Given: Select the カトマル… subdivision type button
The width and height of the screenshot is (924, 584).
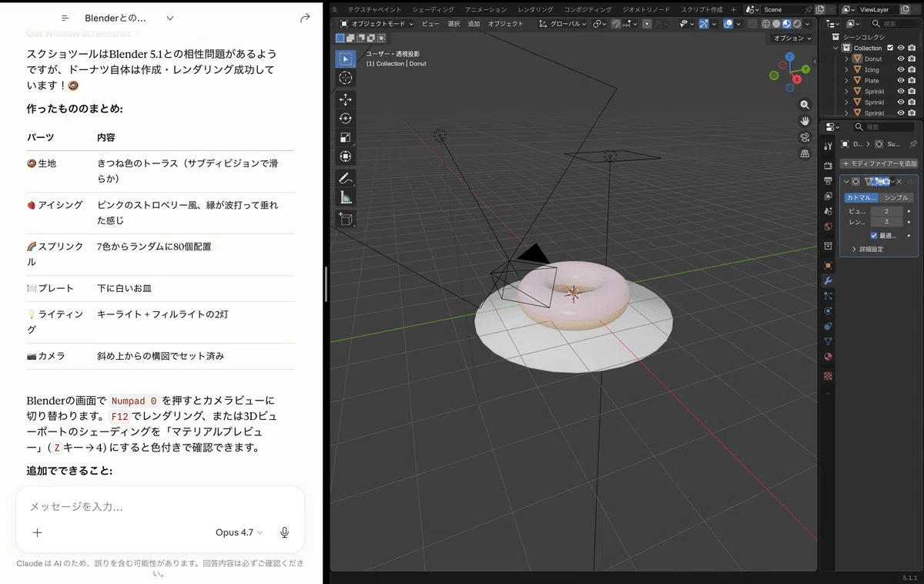Looking at the screenshot, I should pos(861,198).
